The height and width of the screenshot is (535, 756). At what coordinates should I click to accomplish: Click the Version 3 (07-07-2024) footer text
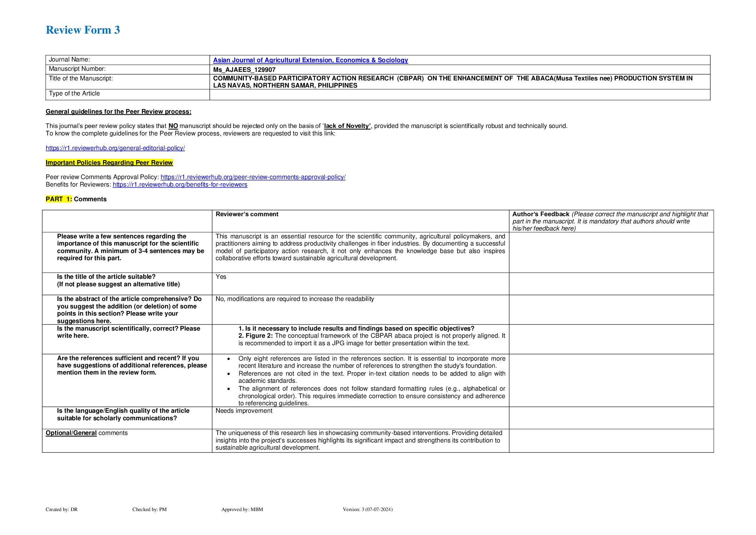tap(367, 509)
